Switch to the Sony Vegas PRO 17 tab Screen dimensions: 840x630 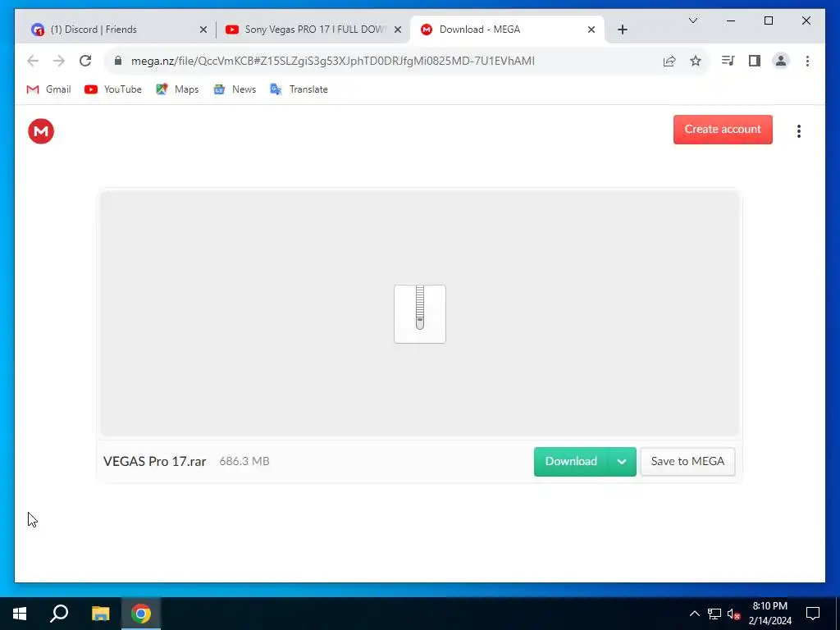311,30
